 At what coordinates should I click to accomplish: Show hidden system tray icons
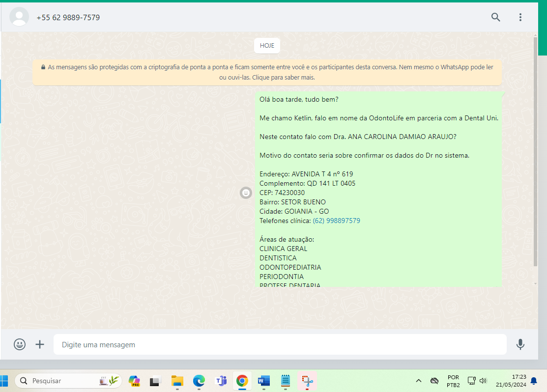tap(419, 381)
